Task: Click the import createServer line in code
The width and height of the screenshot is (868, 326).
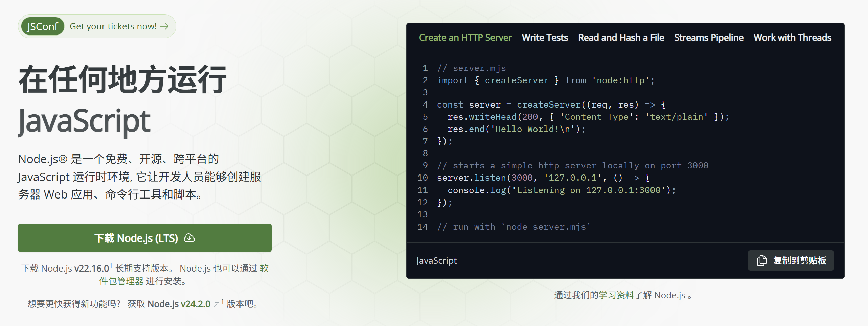Action: point(545,80)
